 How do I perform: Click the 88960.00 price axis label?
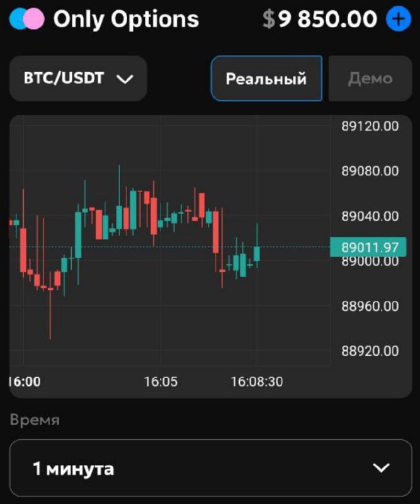click(370, 306)
